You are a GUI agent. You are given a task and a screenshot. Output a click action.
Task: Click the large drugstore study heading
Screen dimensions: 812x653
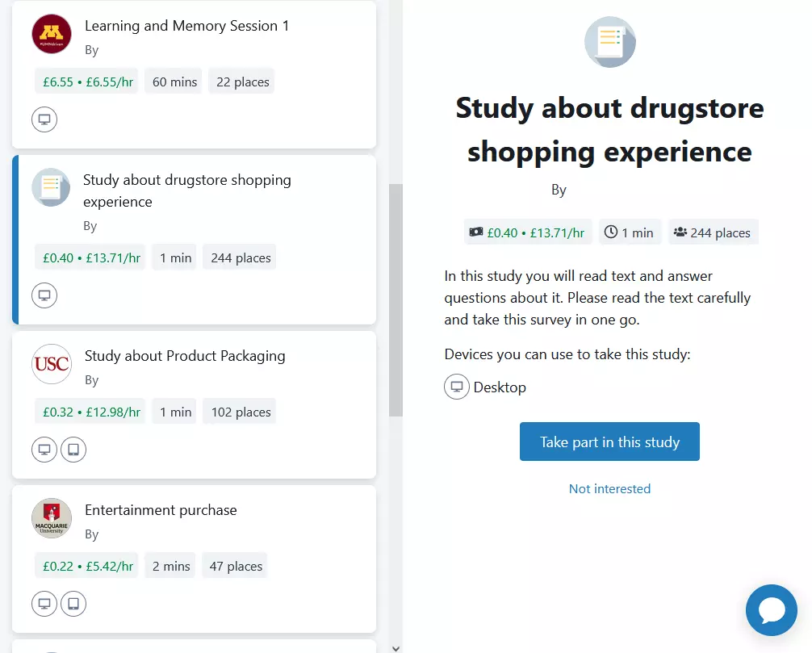point(609,129)
